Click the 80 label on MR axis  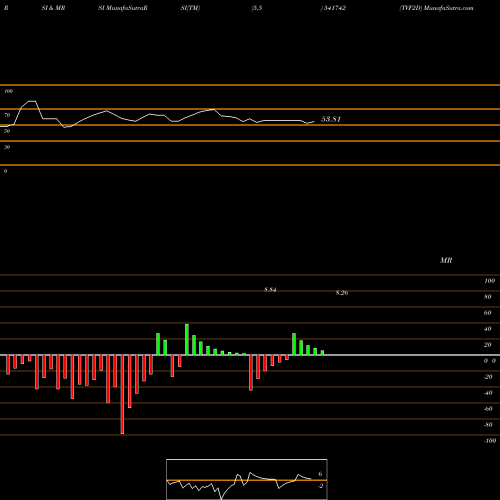coord(488,297)
